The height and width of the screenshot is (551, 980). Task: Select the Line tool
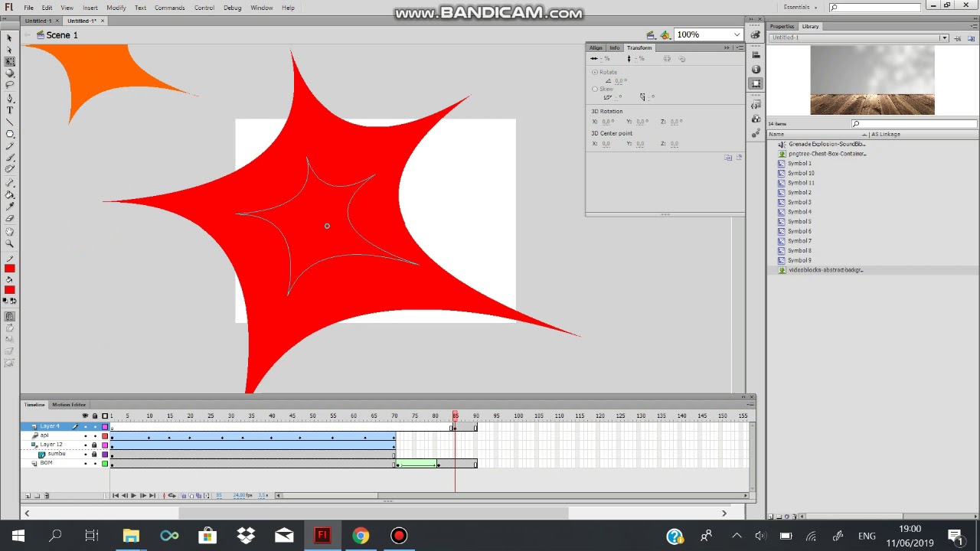point(9,122)
